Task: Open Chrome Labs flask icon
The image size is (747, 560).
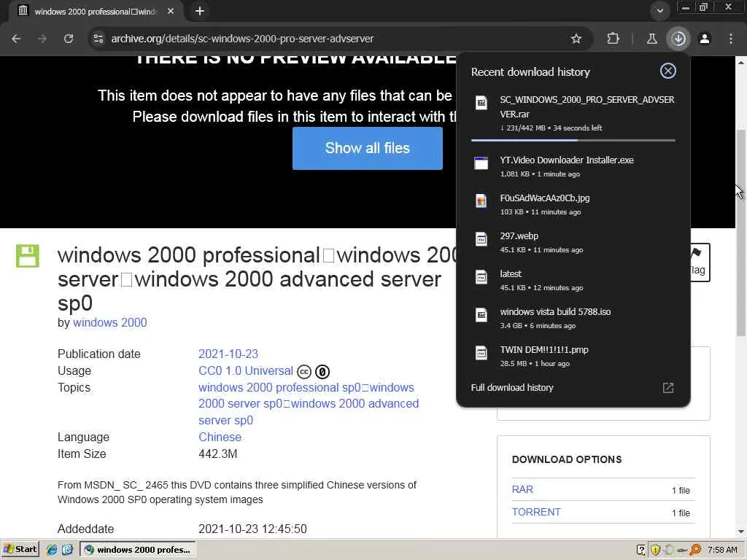Action: point(651,39)
